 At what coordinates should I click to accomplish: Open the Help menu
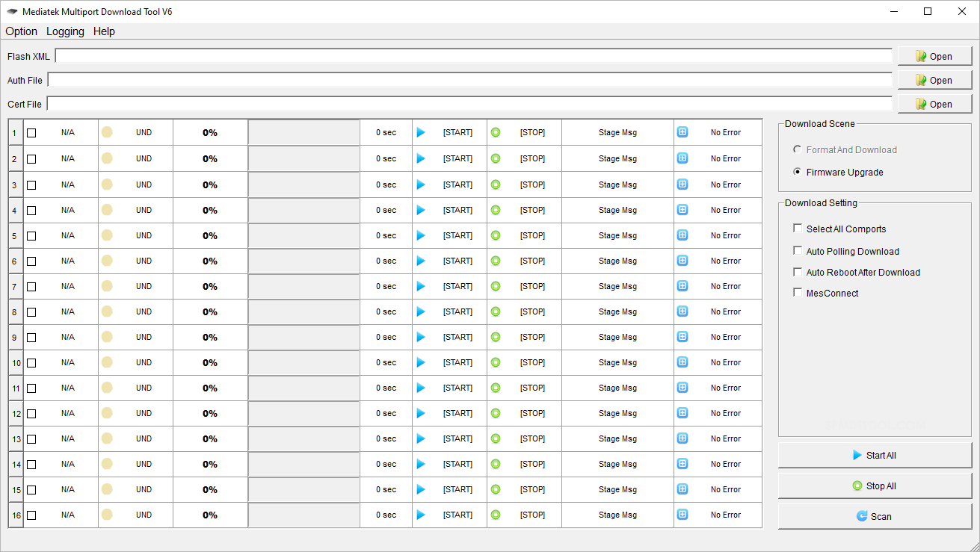click(104, 31)
